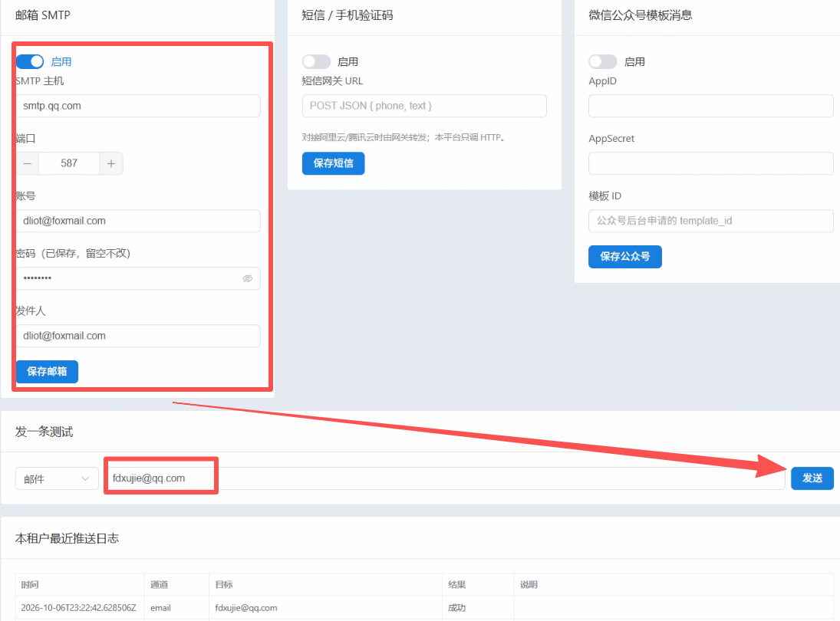Click the AppSecret input field

711,163
